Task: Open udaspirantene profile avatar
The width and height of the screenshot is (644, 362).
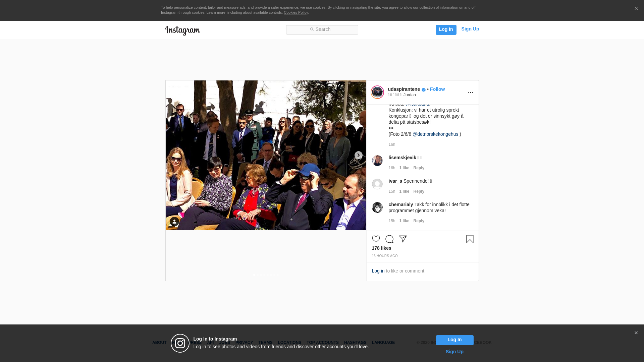Action: [x=377, y=92]
